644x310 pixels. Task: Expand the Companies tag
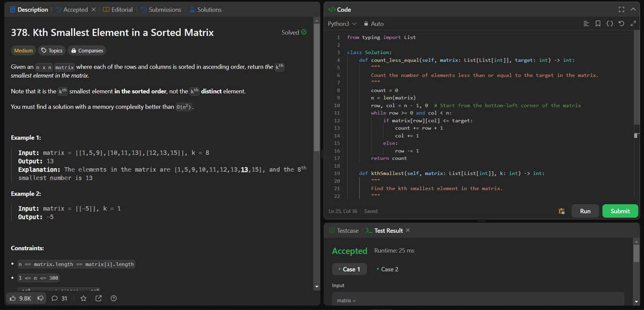coord(87,51)
